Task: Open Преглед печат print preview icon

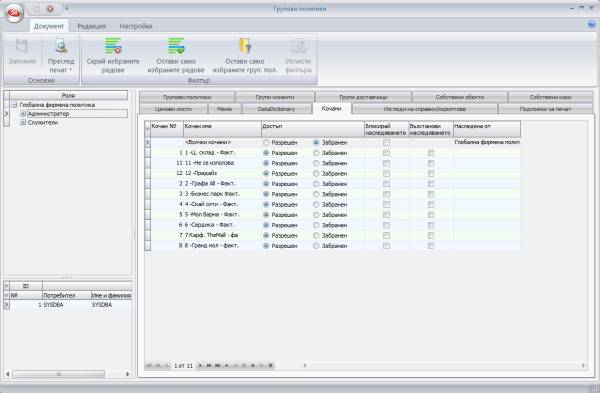Action: point(61,46)
